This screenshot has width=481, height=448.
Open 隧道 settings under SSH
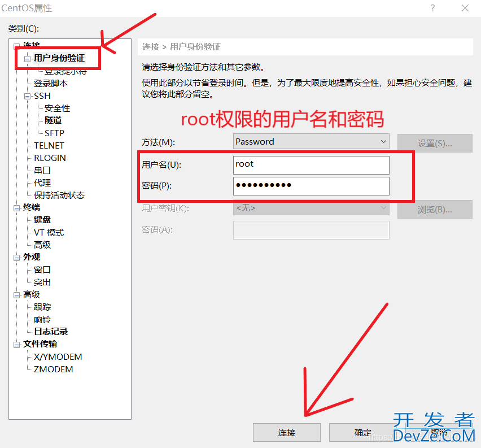coord(53,120)
